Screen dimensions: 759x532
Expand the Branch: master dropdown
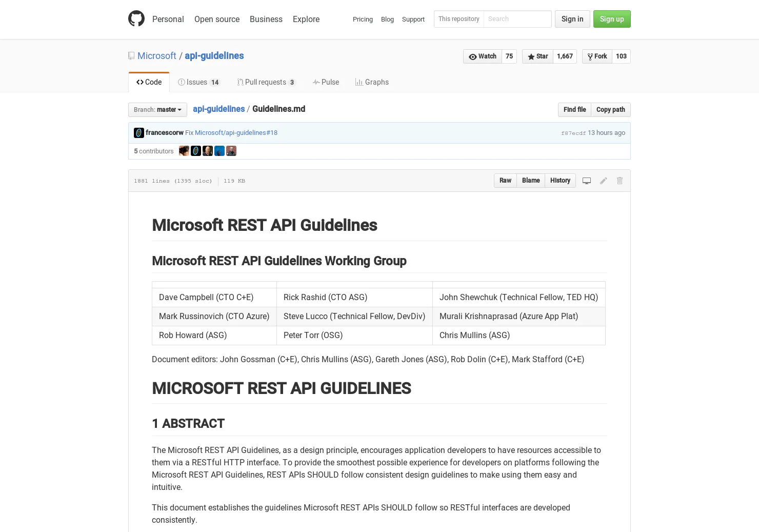coord(157,110)
